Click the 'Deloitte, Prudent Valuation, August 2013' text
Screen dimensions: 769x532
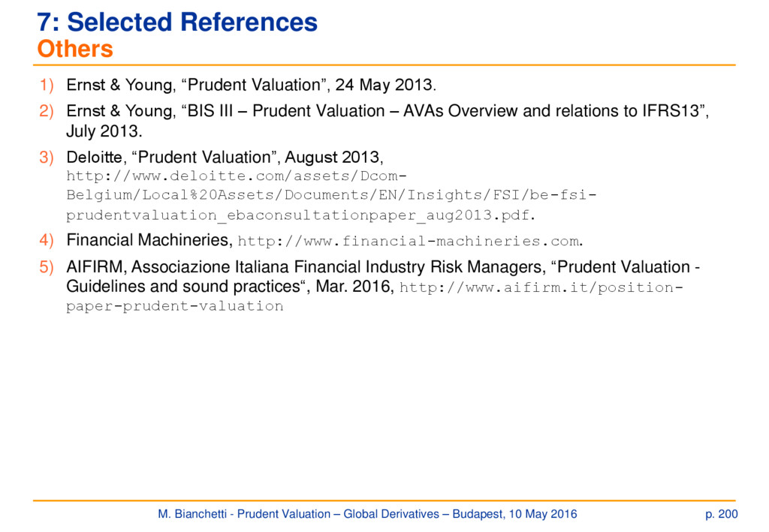(x=225, y=158)
